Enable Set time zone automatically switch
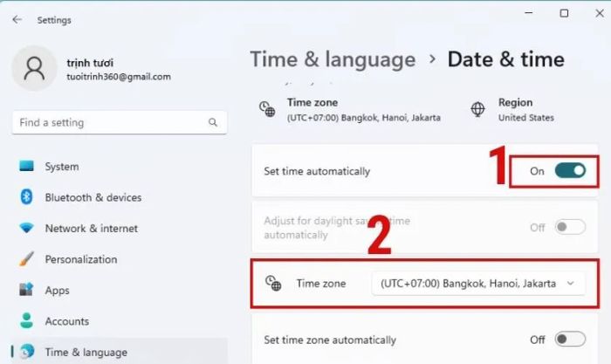This screenshot has width=611, height=364. [570, 339]
